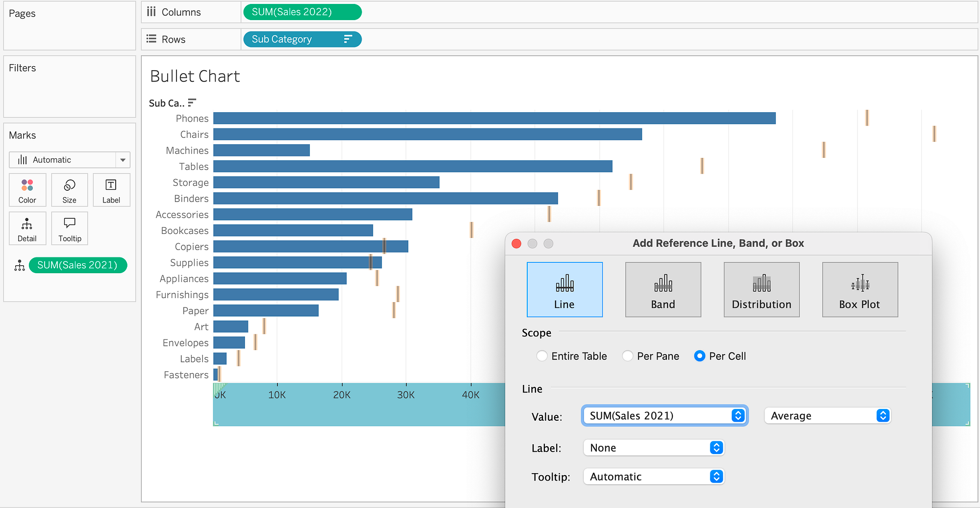Click the Furnishings row label
Image resolution: width=980 pixels, height=508 pixels.
click(182, 295)
